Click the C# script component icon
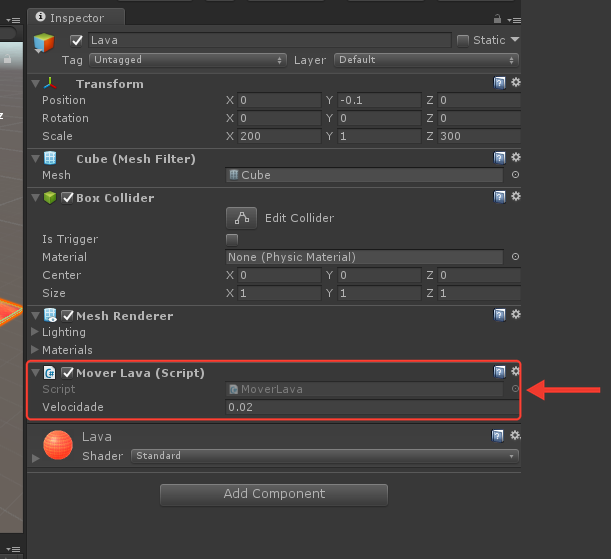 click(49, 373)
